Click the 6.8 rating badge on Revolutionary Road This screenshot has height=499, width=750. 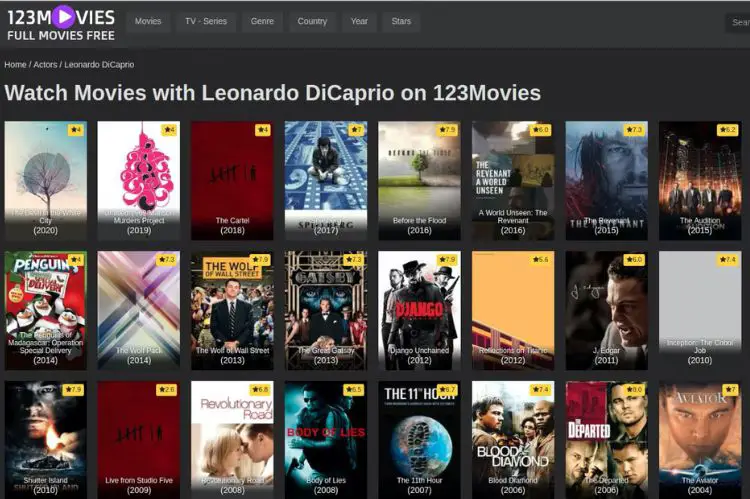(x=260, y=389)
